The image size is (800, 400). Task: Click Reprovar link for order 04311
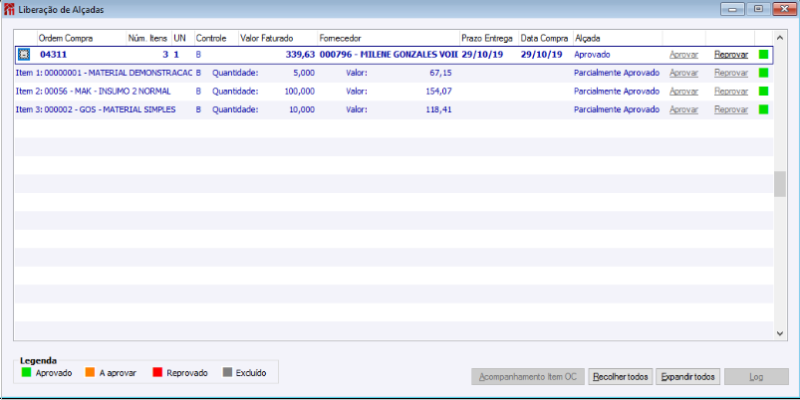click(x=731, y=55)
